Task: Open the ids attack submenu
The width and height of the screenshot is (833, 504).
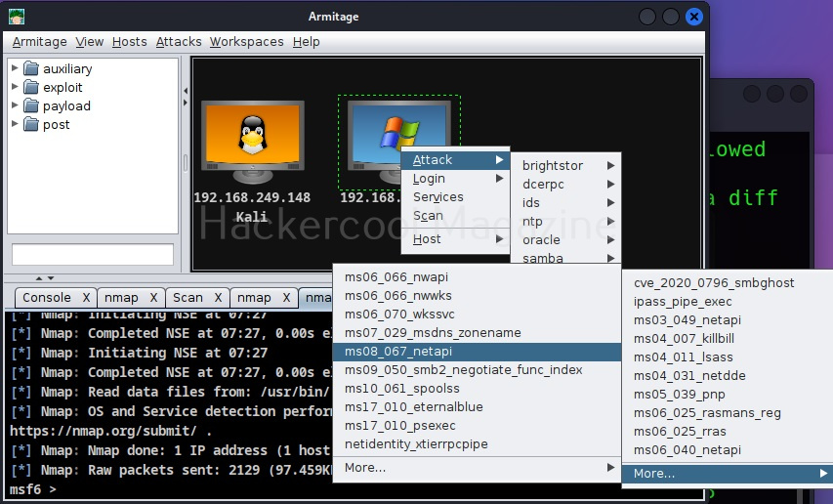Action: pos(565,203)
